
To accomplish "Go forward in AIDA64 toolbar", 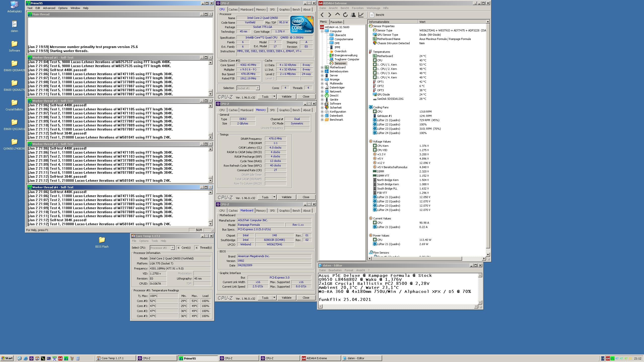I will pyautogui.click(x=330, y=15).
